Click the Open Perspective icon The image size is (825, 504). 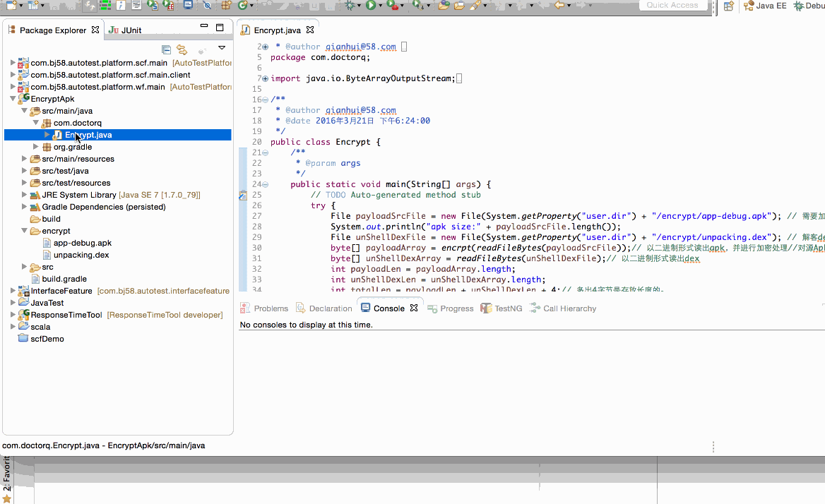point(728,6)
